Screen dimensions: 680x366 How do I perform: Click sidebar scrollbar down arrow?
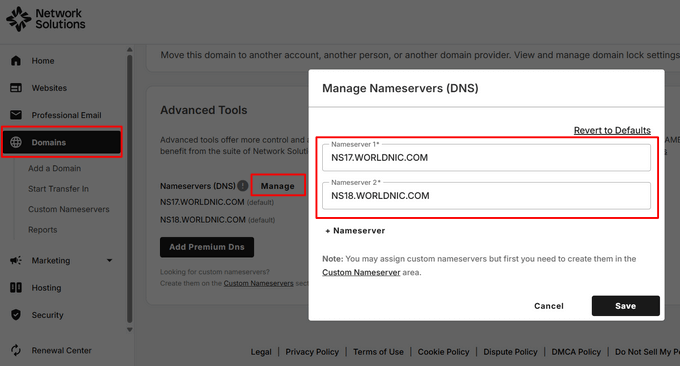130,330
